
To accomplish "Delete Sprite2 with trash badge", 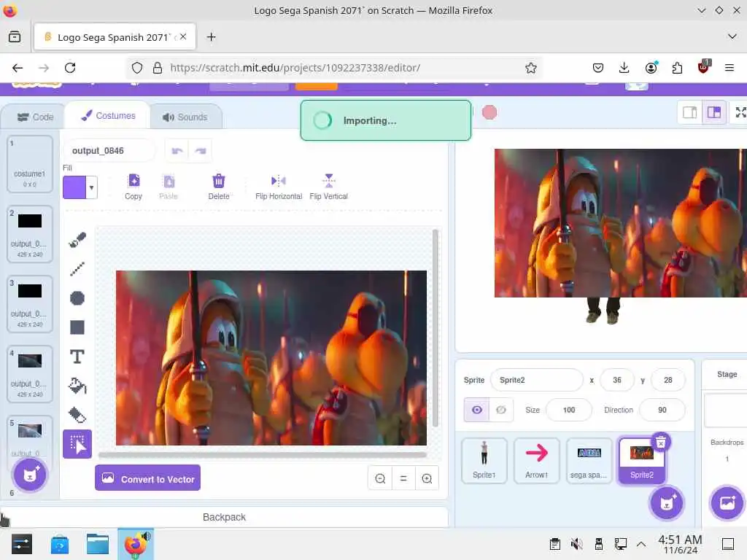I will [661, 443].
